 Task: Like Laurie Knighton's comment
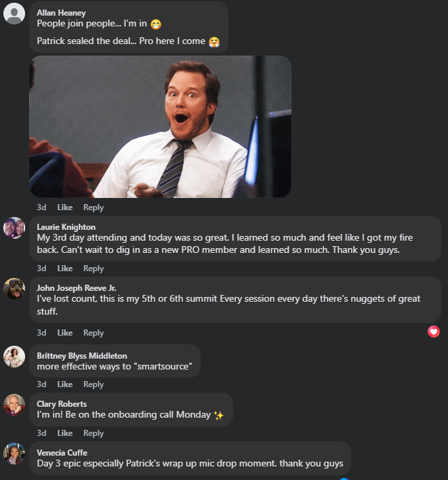pos(65,268)
